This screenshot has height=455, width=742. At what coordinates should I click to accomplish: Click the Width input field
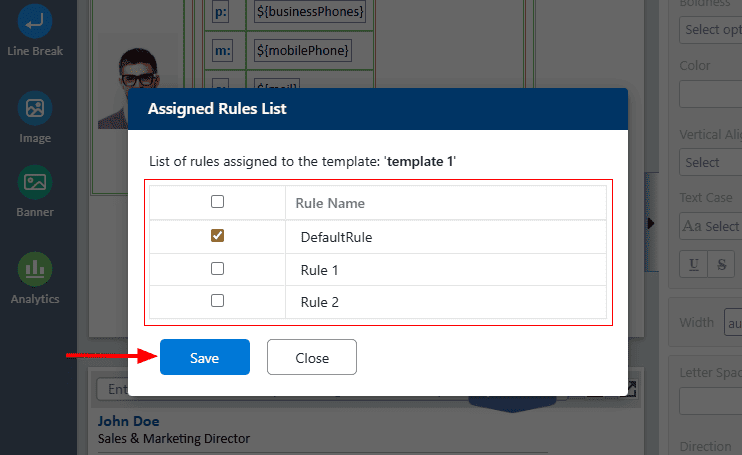coord(732,323)
